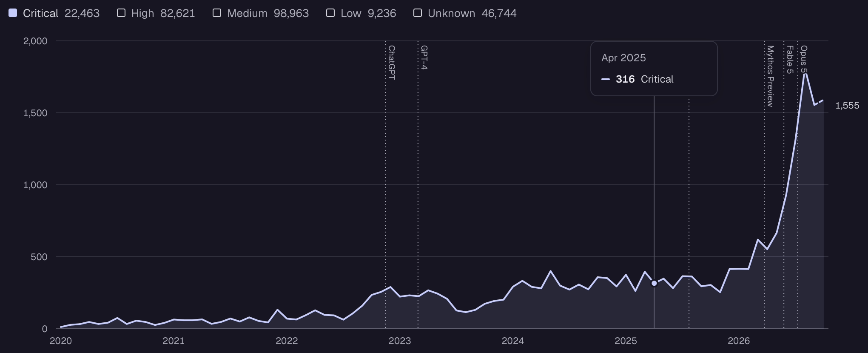Enable the Medium severity checkbox
Viewport: 868px width, 353px height.
click(x=217, y=13)
